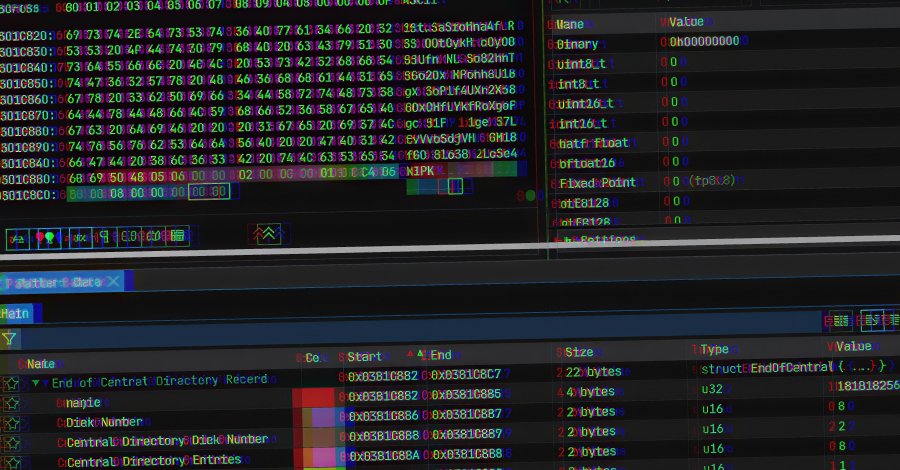Viewport: 900px width, 470px height.
Task: Select the Pattern Data tab
Action: pos(54,283)
